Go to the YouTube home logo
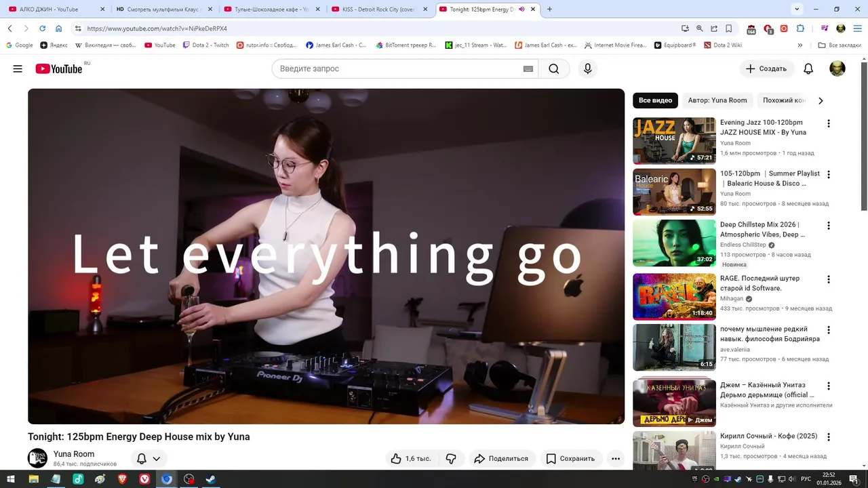Screen dimensions: 868x488 (59, 68)
